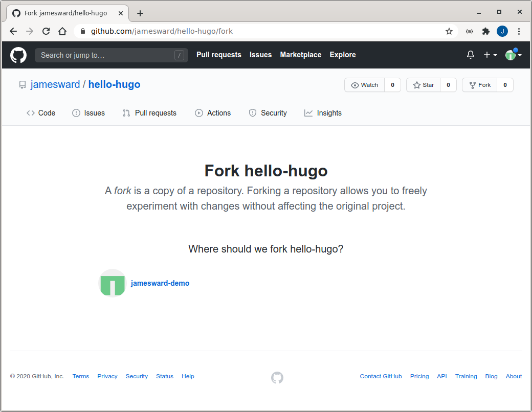This screenshot has height=412, width=532.
Task: Open Chrome's three-dot menu
Action: pos(519,31)
